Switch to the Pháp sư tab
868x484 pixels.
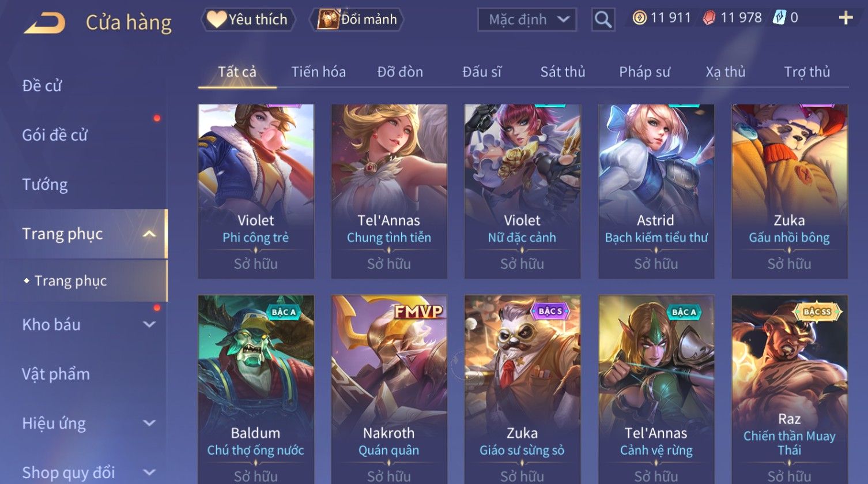[644, 72]
